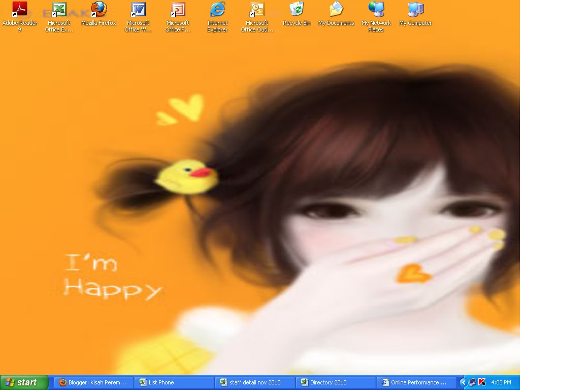
Task: Switch to Online Performance taskbar window
Action: point(416,382)
